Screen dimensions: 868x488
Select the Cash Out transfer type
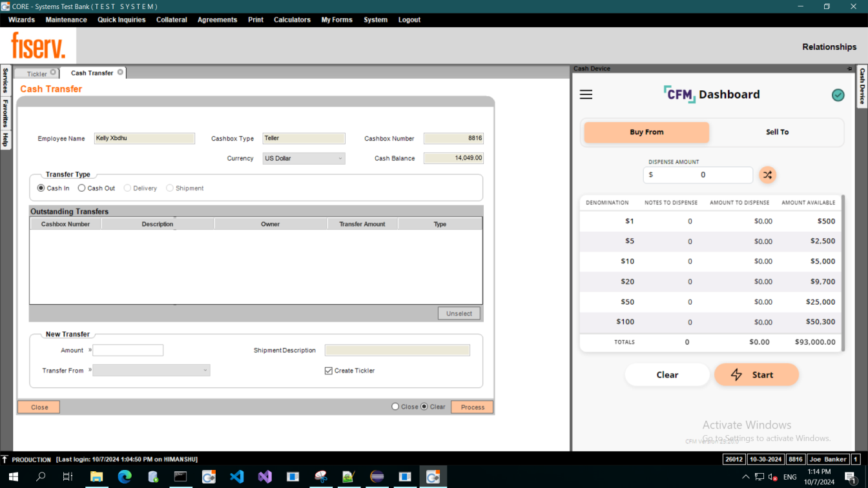tap(81, 188)
